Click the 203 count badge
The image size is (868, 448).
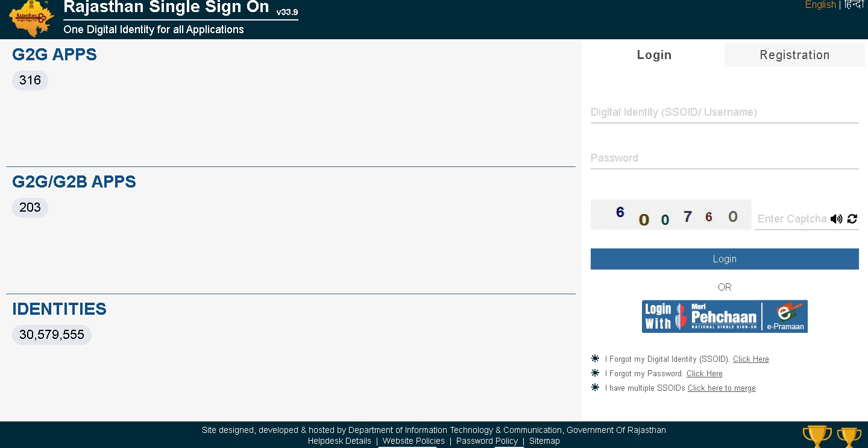click(x=30, y=207)
